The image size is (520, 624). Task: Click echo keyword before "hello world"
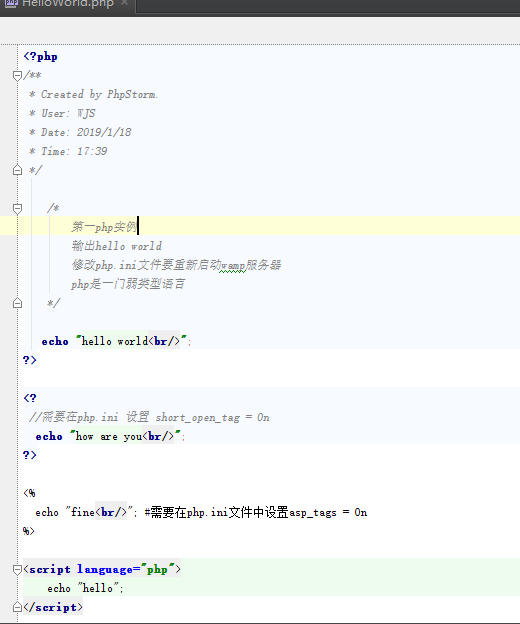click(x=55, y=341)
